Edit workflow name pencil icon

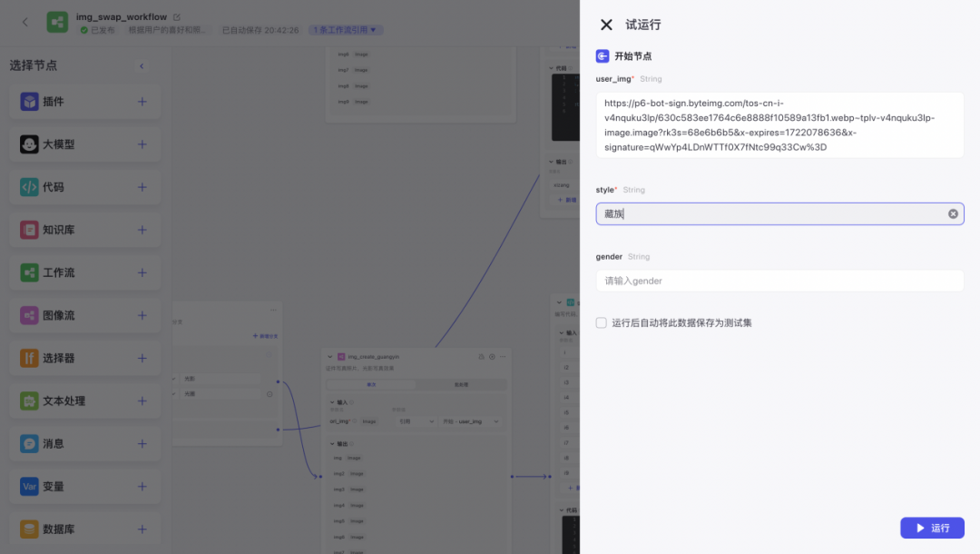[177, 17]
